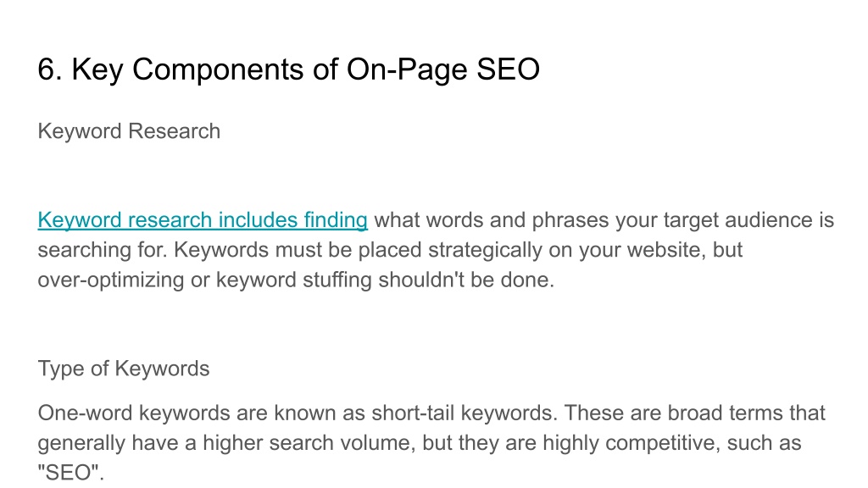Click the words 'your website' in the paragraph
This screenshot has height=488, width=868.
tap(642, 250)
